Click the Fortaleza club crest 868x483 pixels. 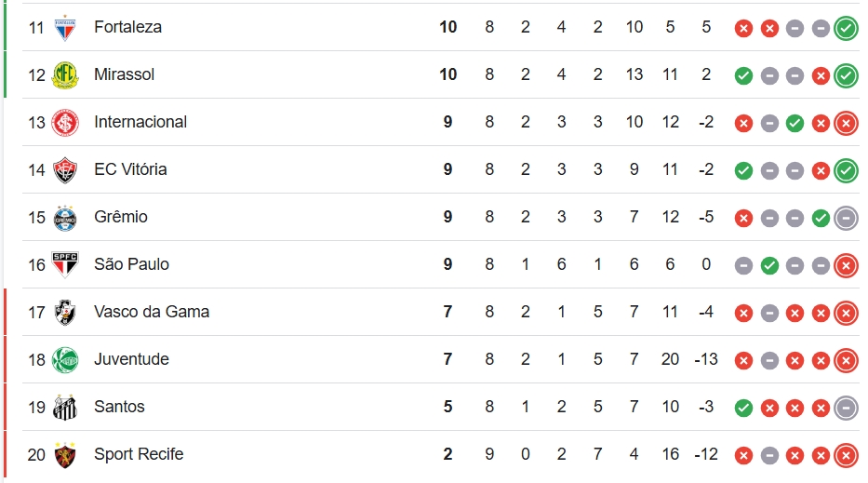point(65,28)
